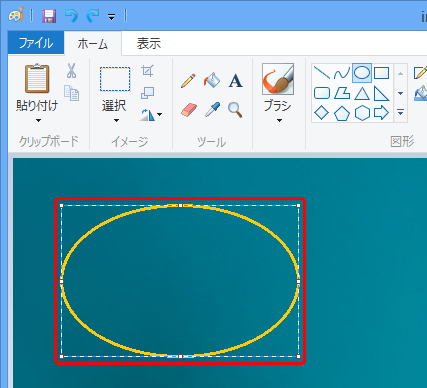427x388 pixels.
Task: Save the image with the floppy disk icon
Action: pyautogui.click(x=49, y=15)
